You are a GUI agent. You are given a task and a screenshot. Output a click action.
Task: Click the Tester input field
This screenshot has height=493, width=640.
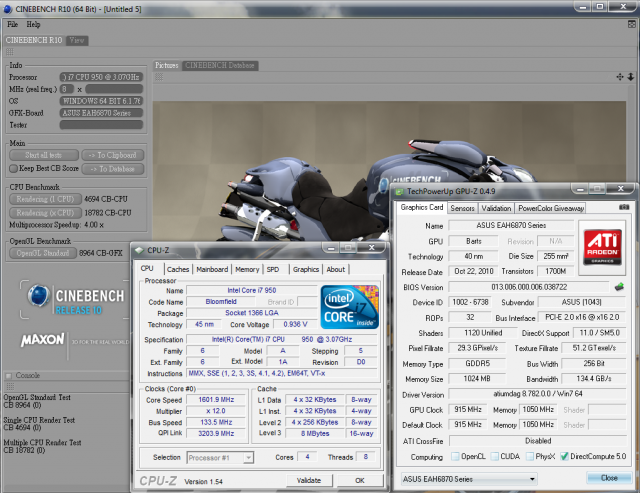pos(101,125)
